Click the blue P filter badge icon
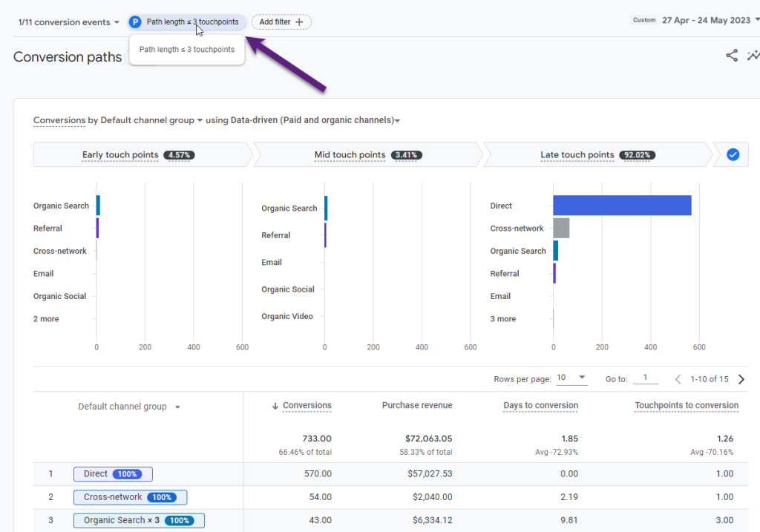The image size is (760, 532). pyautogui.click(x=135, y=22)
